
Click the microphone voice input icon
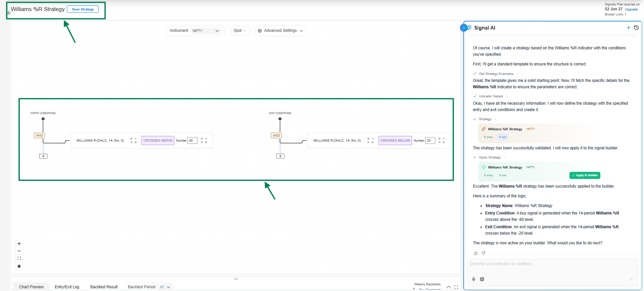click(473, 279)
